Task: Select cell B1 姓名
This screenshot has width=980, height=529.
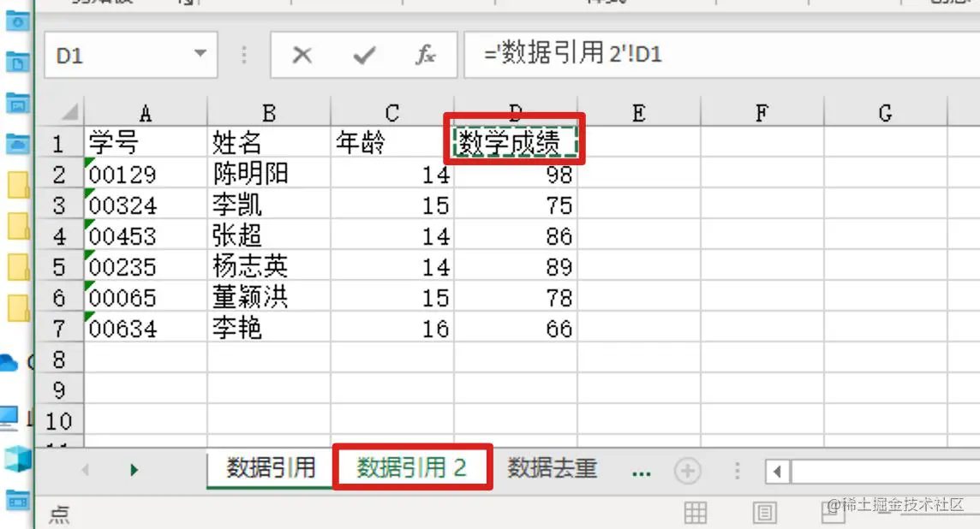Action: point(269,143)
